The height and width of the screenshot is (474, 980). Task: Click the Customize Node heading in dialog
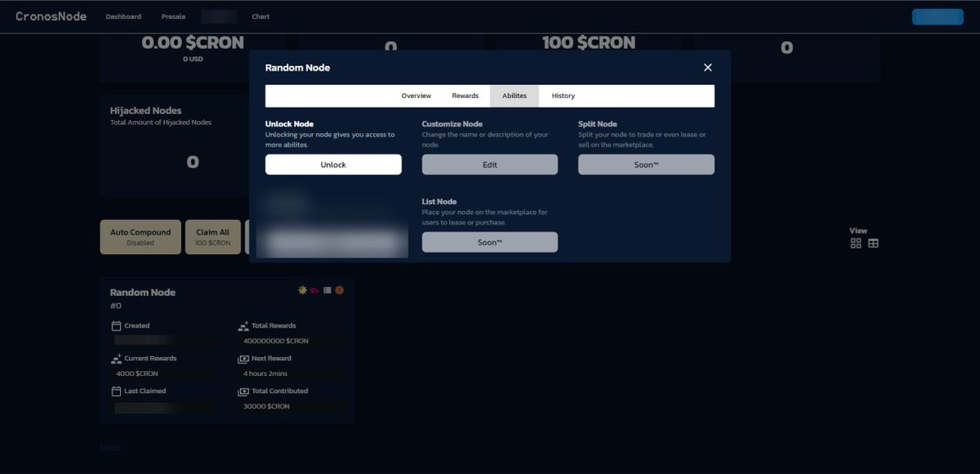click(x=452, y=124)
